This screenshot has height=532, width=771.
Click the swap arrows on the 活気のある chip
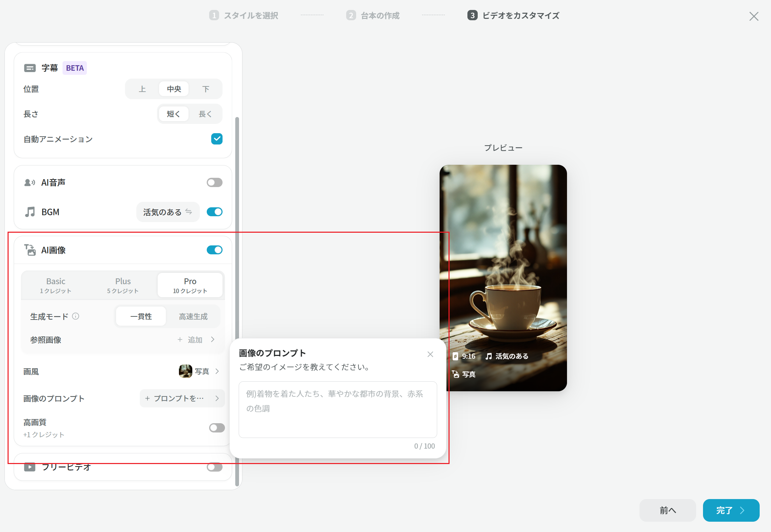tap(189, 212)
